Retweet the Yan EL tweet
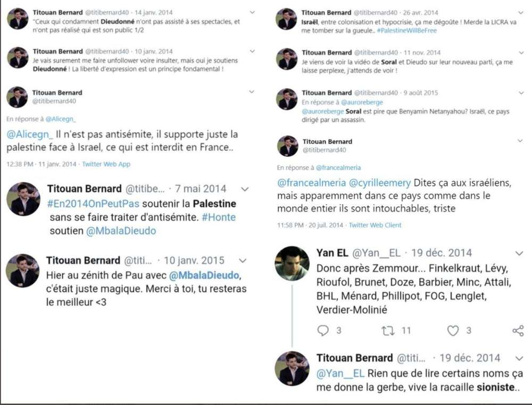 pos(387,331)
